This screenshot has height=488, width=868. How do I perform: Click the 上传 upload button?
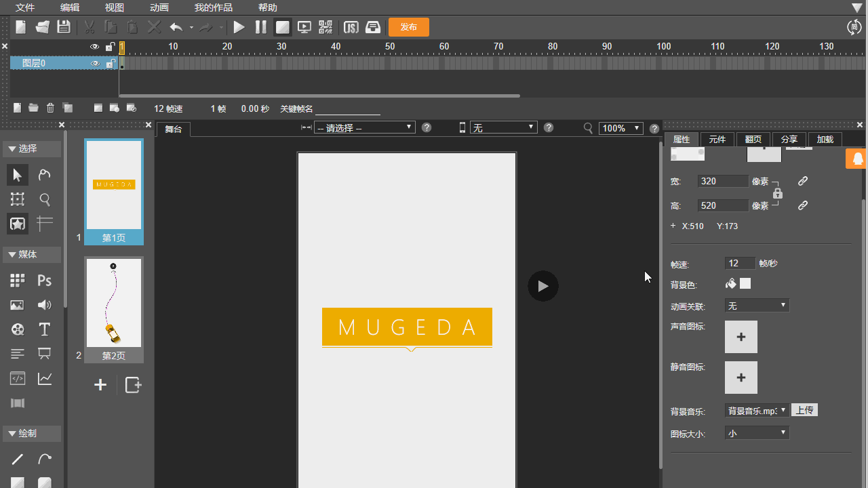pyautogui.click(x=804, y=410)
